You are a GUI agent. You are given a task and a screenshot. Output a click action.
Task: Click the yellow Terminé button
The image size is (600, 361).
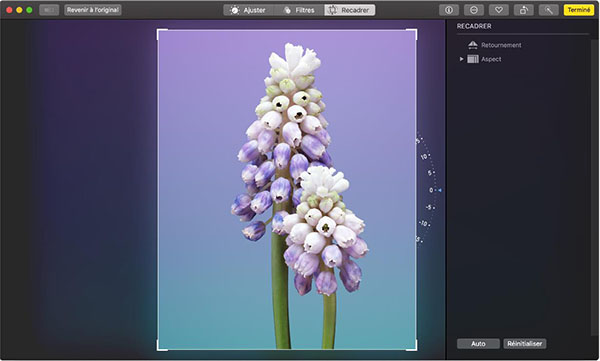tap(579, 10)
